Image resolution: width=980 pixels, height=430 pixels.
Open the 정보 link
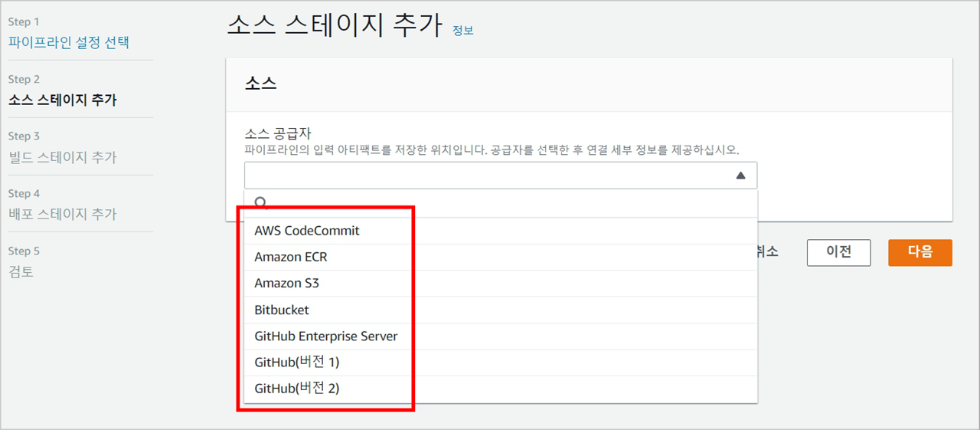pyautogui.click(x=462, y=31)
